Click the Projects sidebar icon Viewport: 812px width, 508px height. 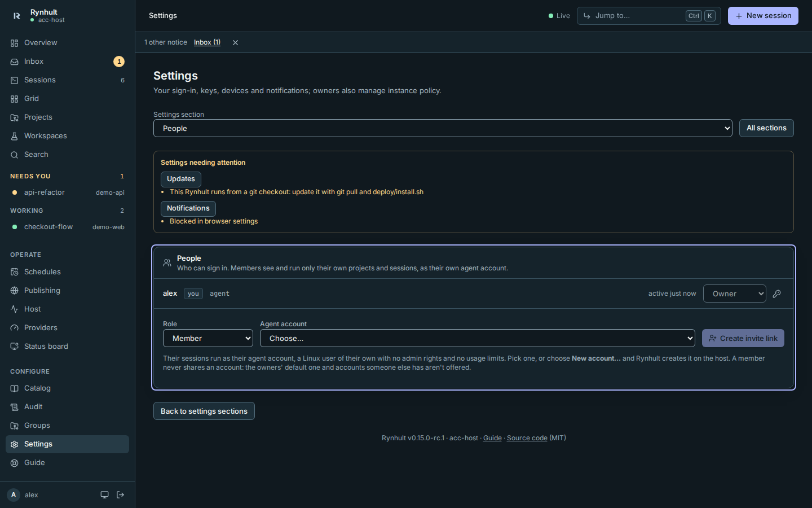pos(15,117)
